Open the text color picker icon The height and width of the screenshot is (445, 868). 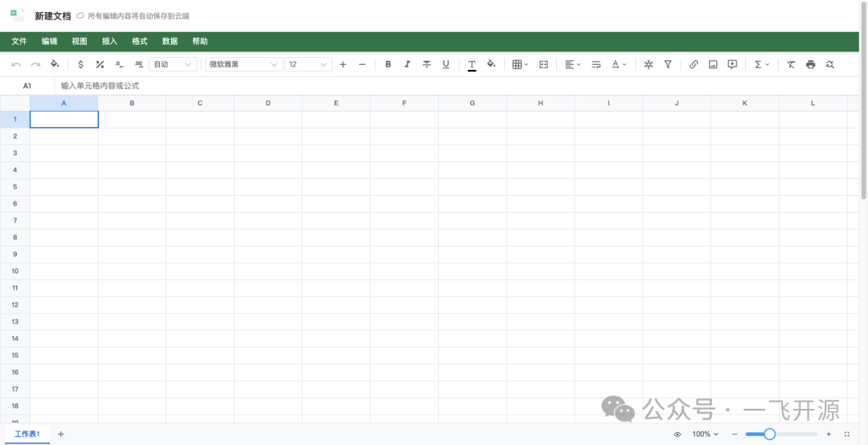pos(472,65)
